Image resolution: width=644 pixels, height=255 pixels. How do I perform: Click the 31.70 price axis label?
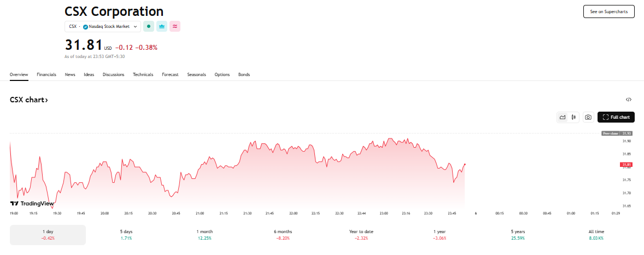point(627,193)
